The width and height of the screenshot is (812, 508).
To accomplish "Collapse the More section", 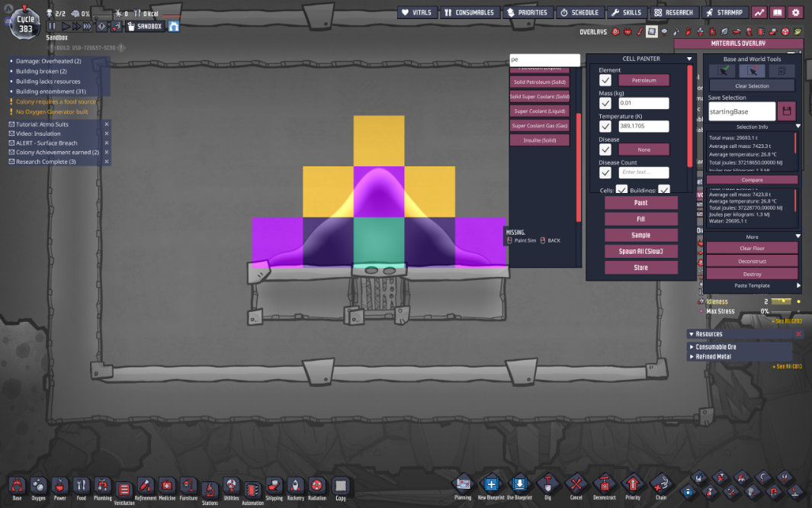I will (x=798, y=236).
